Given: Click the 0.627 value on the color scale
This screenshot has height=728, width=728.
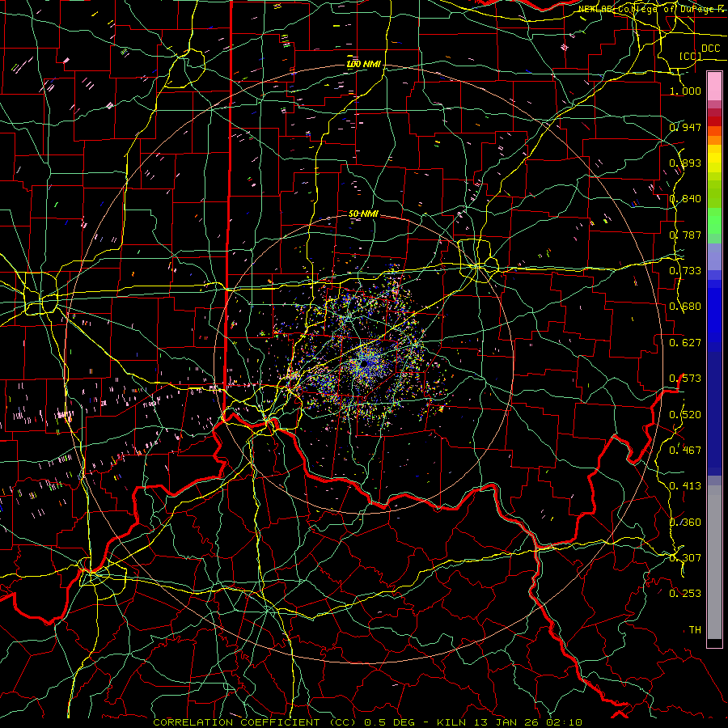Looking at the screenshot, I should pyautogui.click(x=685, y=342).
